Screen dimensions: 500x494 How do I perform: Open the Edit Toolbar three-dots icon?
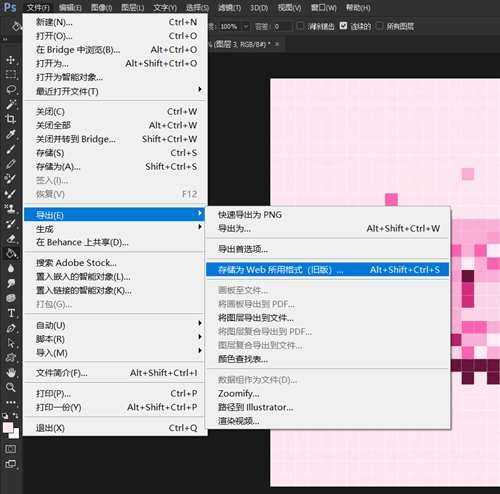(11, 402)
